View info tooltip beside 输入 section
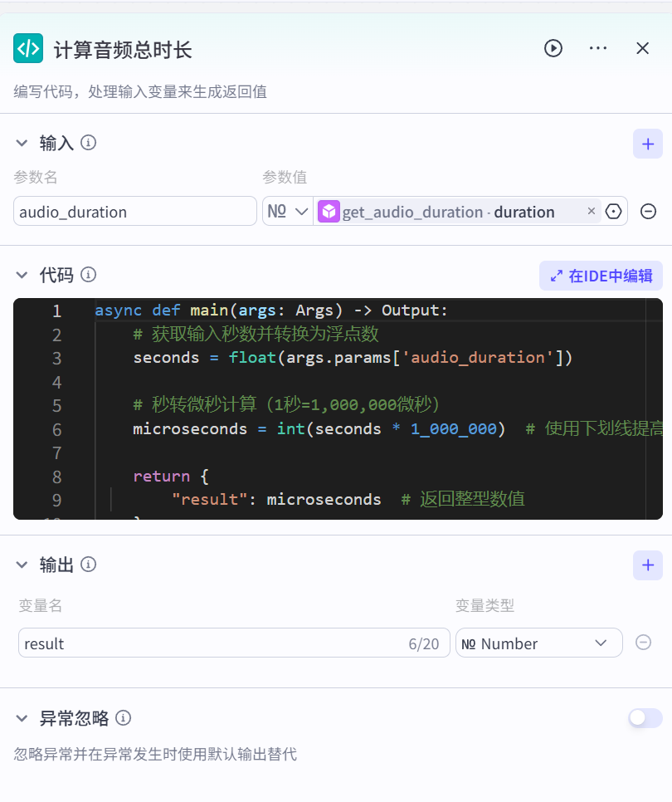 pyautogui.click(x=88, y=143)
